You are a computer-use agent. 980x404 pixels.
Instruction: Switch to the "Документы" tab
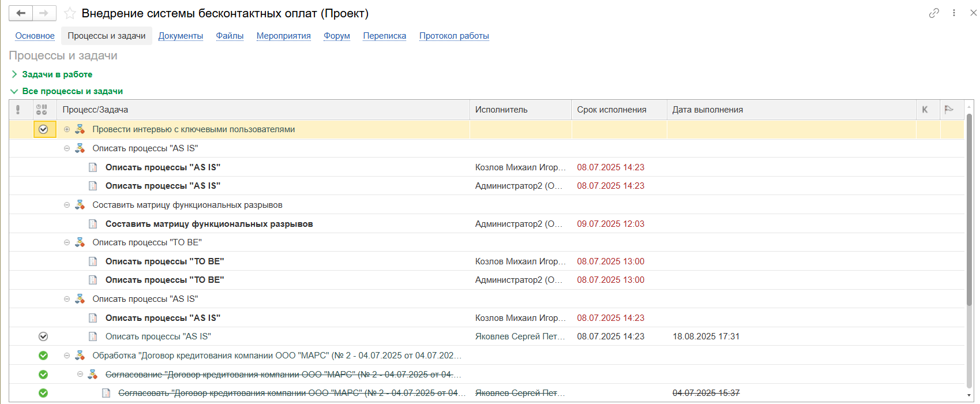(181, 36)
